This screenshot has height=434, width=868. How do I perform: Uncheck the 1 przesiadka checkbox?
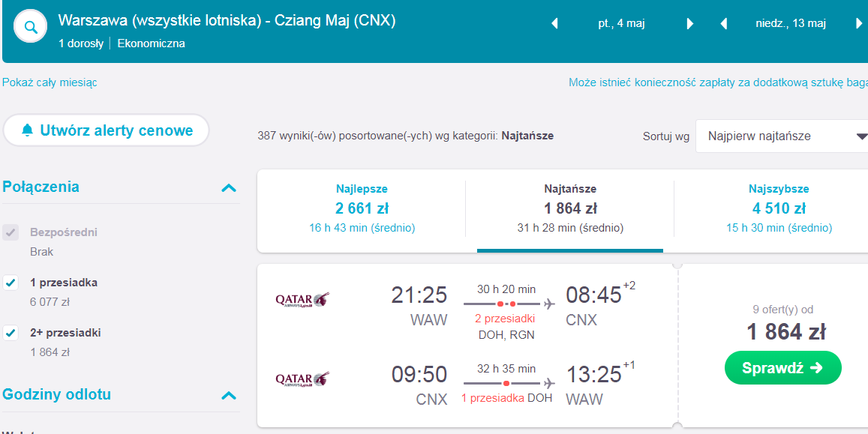(x=11, y=283)
